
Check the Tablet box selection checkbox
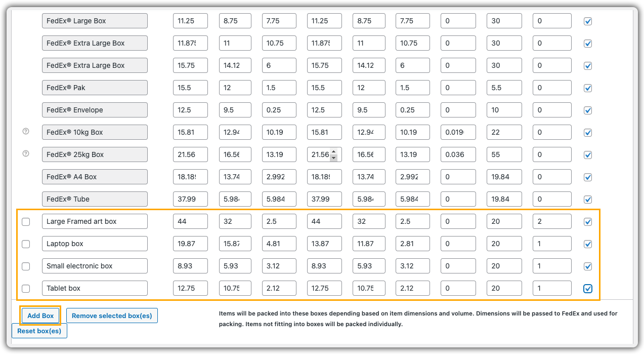click(x=26, y=289)
